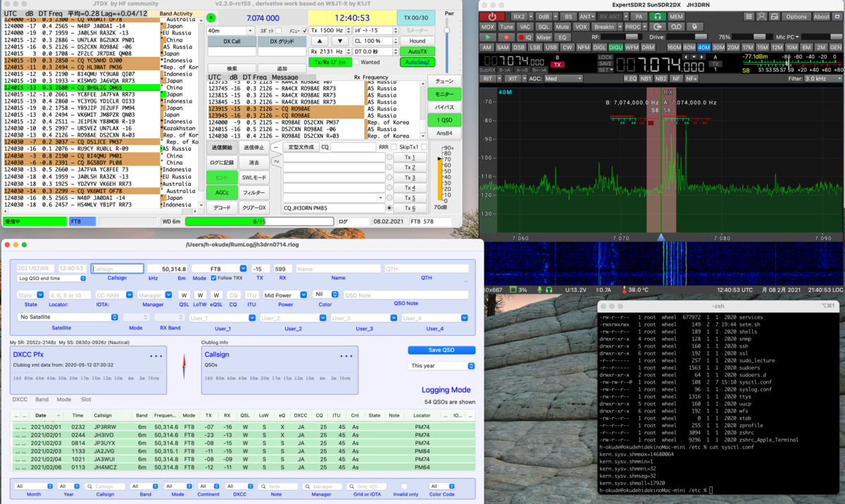Toggle the green headphones button in ExpertSDR2
This screenshot has height=504, width=845.
(x=658, y=17)
